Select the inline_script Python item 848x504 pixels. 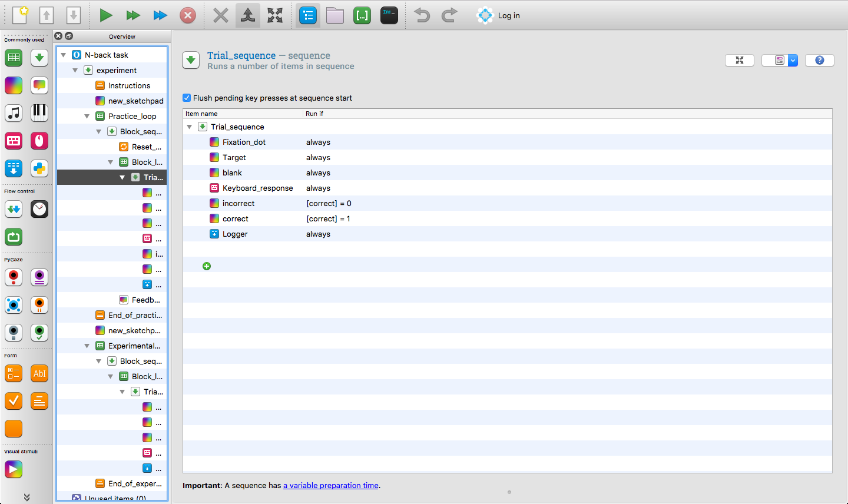click(x=39, y=168)
